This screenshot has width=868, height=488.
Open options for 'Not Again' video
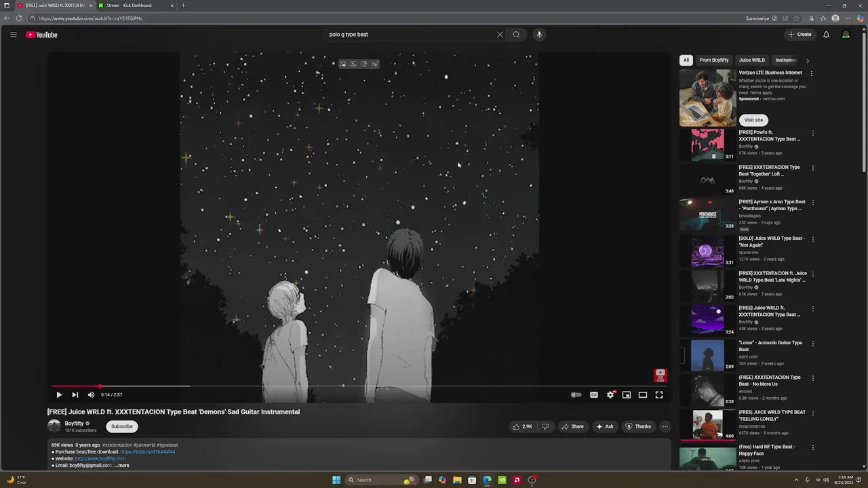click(812, 239)
